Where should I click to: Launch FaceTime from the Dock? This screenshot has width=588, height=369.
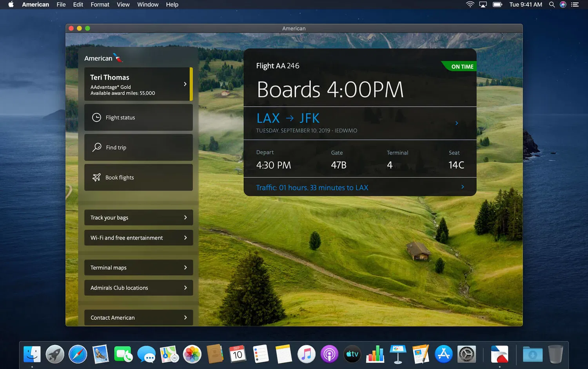tap(123, 354)
